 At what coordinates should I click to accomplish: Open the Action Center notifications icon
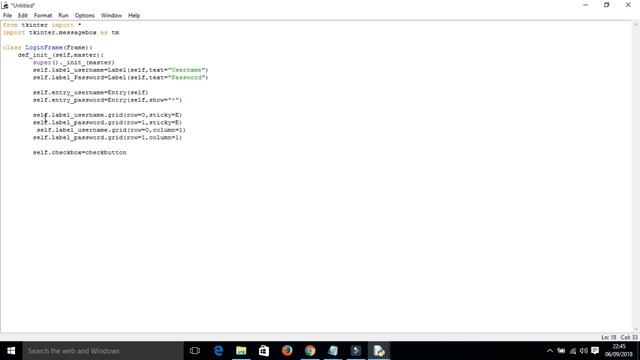click(x=595, y=351)
